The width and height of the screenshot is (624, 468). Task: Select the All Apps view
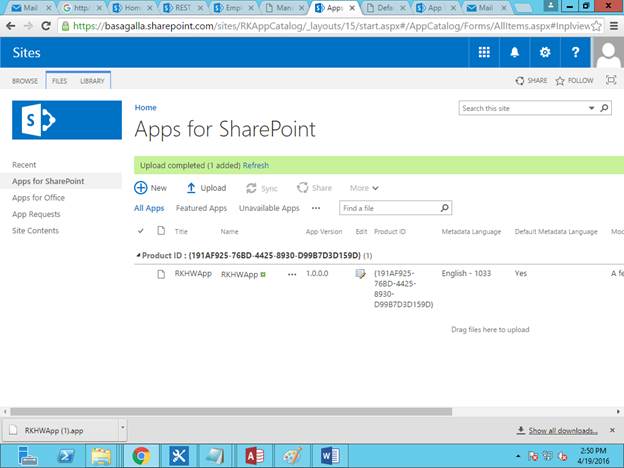149,208
